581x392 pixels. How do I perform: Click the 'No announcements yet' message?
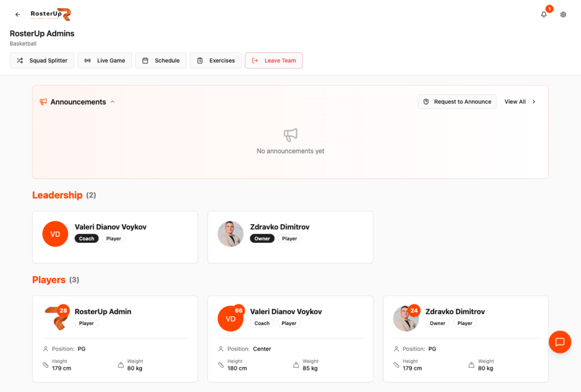click(290, 151)
